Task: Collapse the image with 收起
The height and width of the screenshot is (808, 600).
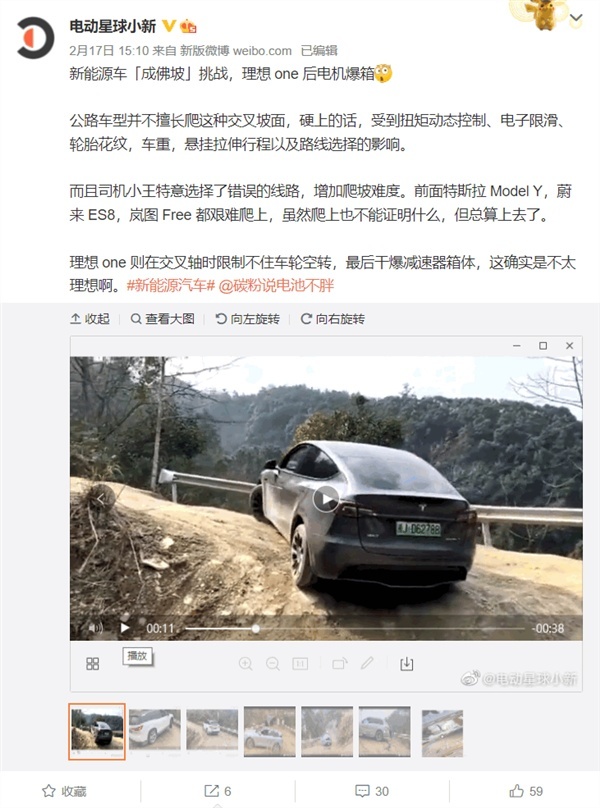Action: (90, 319)
